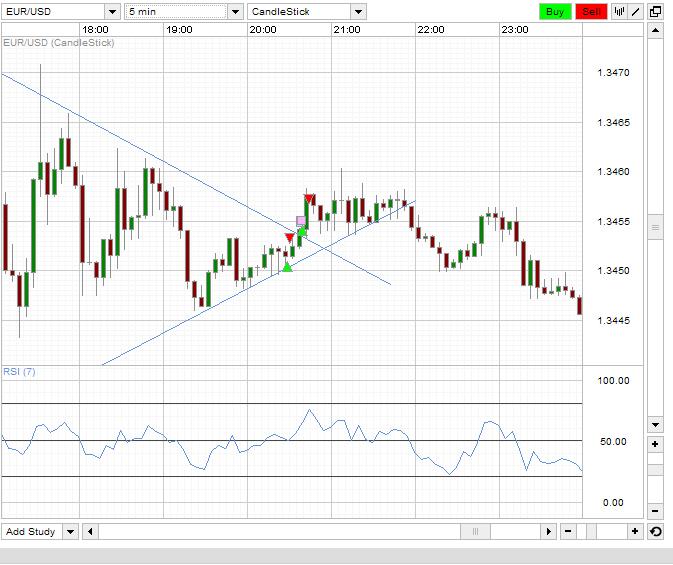Click the 5 min interval field

click(x=176, y=12)
